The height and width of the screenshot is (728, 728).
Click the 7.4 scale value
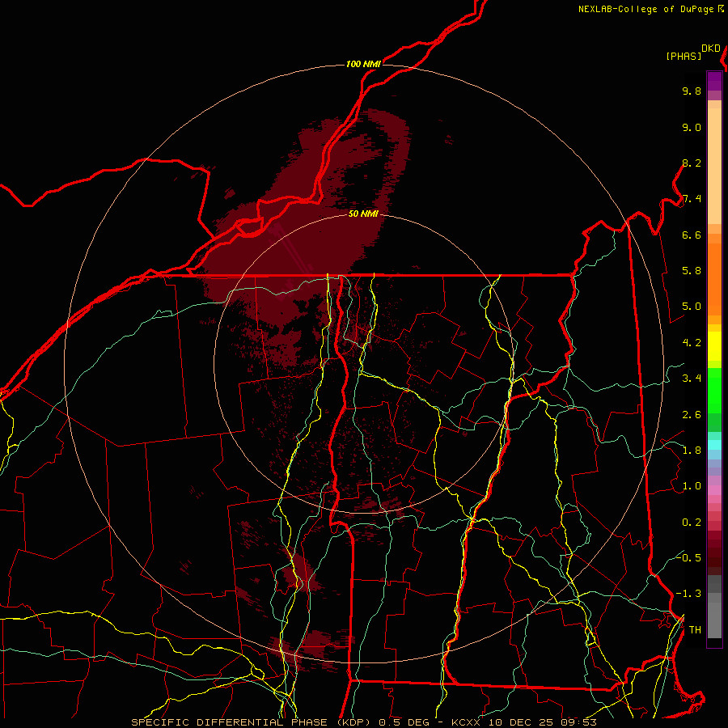pos(692,199)
